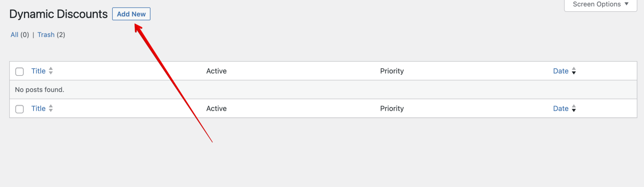
Task: Click the Priority label in the footer row
Action: pyautogui.click(x=392, y=108)
